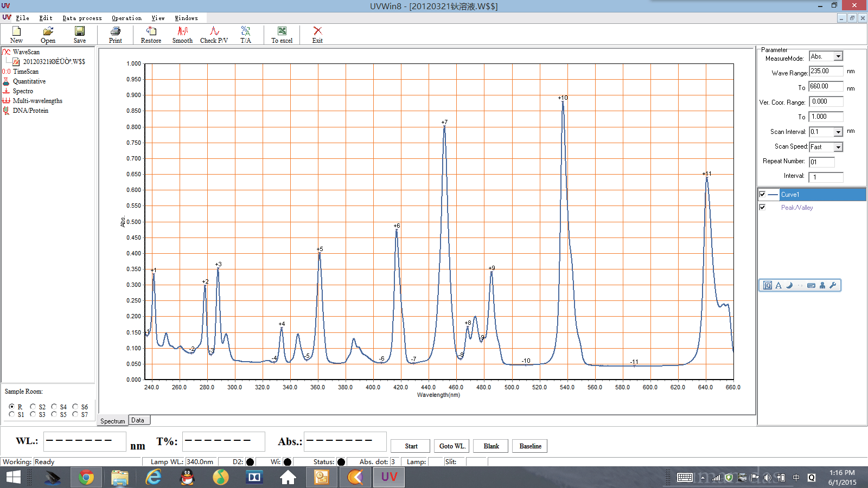Open a file with the Open icon
The image size is (868, 488).
pos(48,35)
